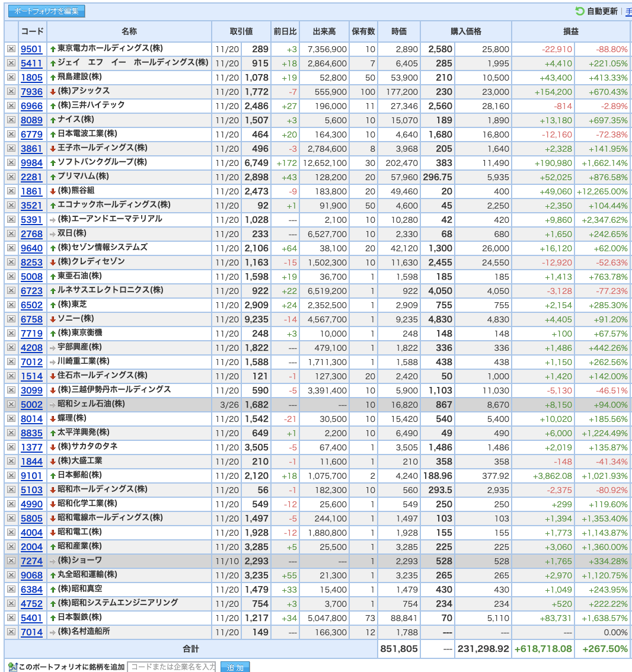Delete 昭和シェル石油 row using its X icon

coord(11,405)
